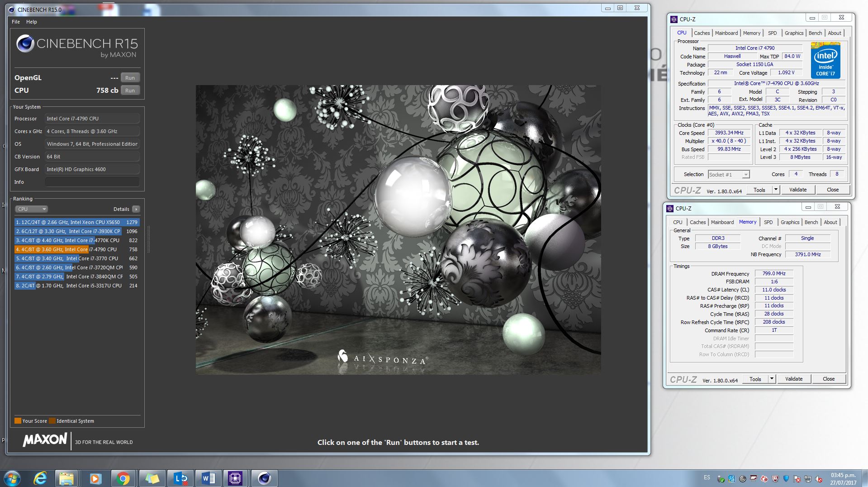The height and width of the screenshot is (487, 868).
Task: Open the blue shield tray icon
Action: (786, 478)
